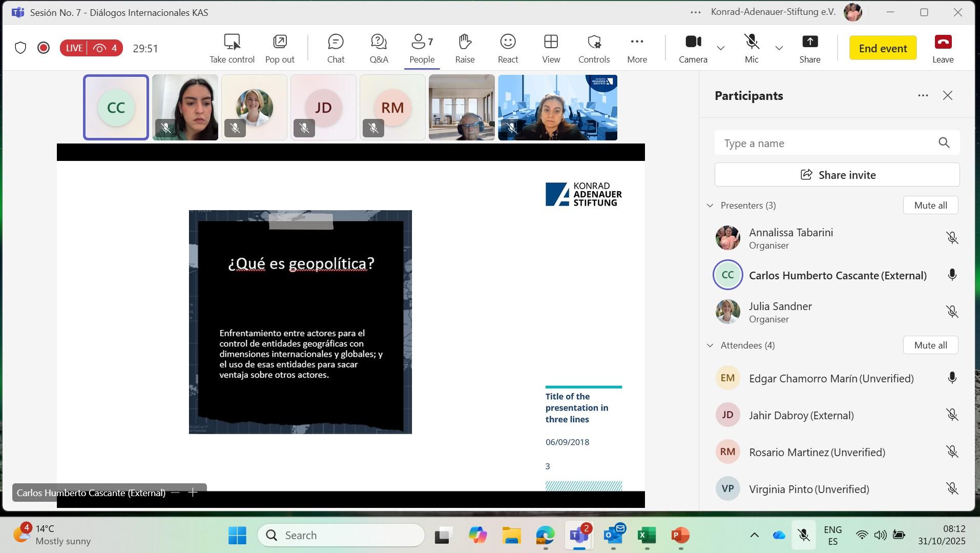
Task: Unmute the Mic in the toolbar
Action: [x=751, y=49]
